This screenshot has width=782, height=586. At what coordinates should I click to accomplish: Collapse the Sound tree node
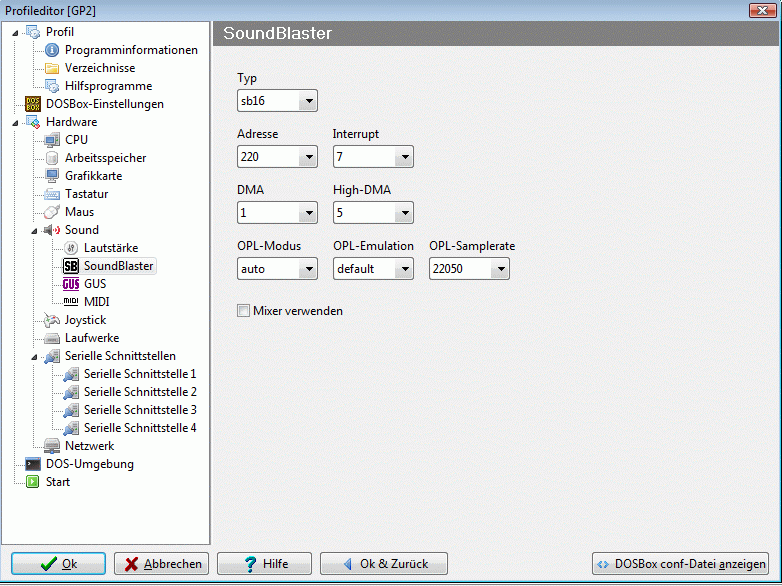tap(34, 231)
